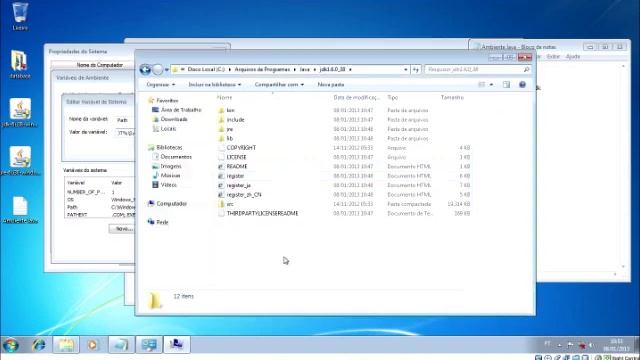
Task: Toggle the preview pane icon
Action: point(506,84)
